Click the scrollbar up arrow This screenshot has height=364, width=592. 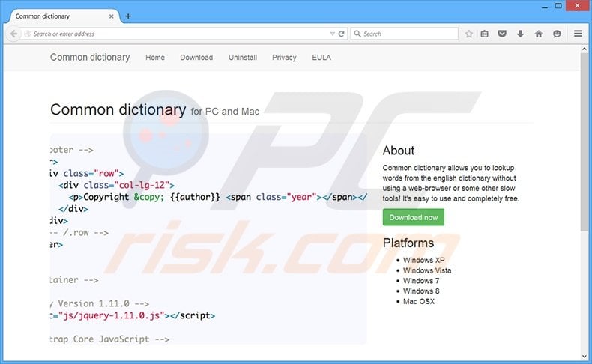coord(584,49)
